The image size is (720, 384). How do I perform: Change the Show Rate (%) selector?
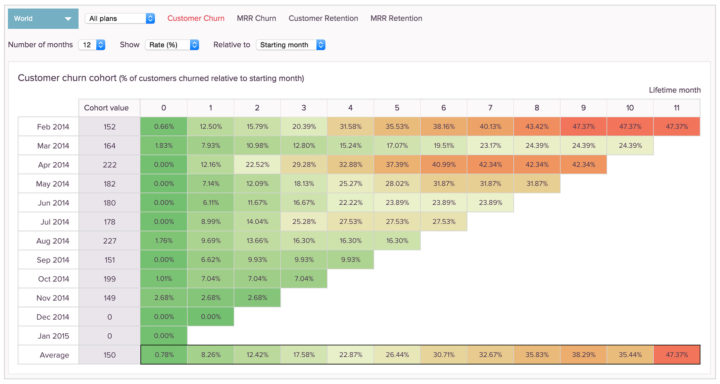point(172,45)
